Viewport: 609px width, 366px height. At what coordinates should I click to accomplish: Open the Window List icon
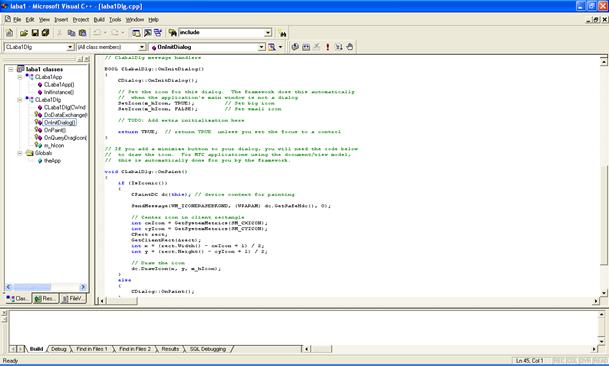point(158,33)
